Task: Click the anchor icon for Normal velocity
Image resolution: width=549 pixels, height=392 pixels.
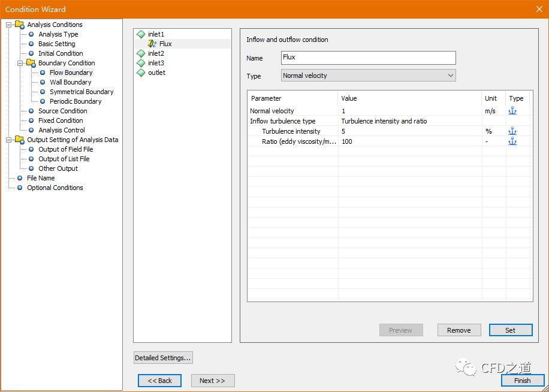Action: pos(512,111)
